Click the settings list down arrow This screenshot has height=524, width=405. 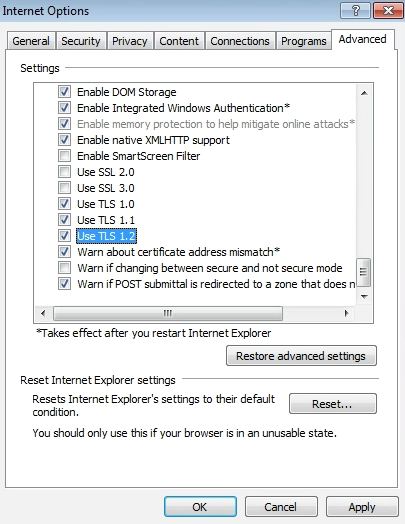point(364,296)
